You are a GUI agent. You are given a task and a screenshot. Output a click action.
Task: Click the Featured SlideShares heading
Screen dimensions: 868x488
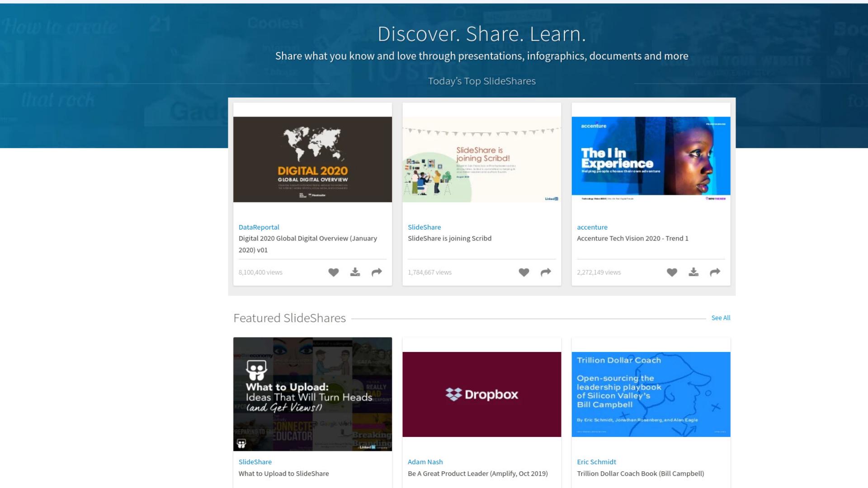pyautogui.click(x=289, y=318)
